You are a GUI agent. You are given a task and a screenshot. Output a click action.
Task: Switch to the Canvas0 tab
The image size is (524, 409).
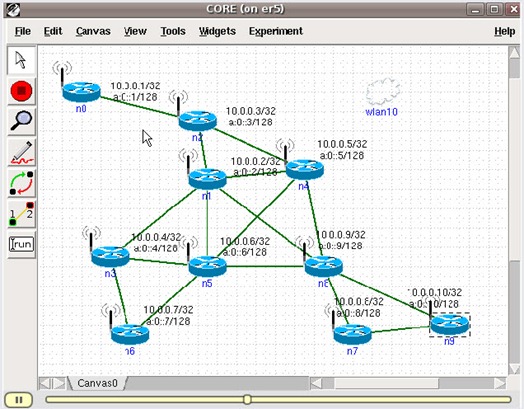pyautogui.click(x=97, y=383)
